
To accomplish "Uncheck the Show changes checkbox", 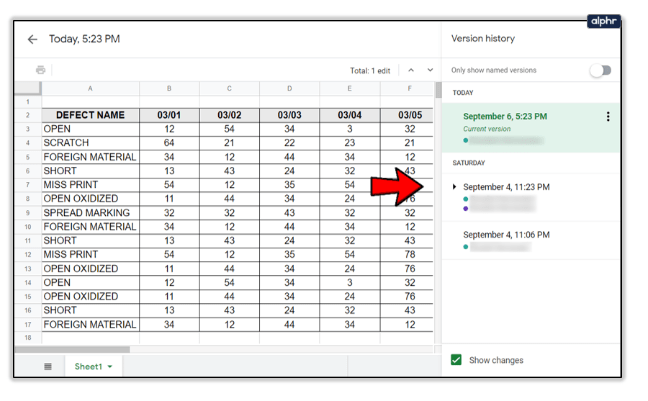I will 456,360.
